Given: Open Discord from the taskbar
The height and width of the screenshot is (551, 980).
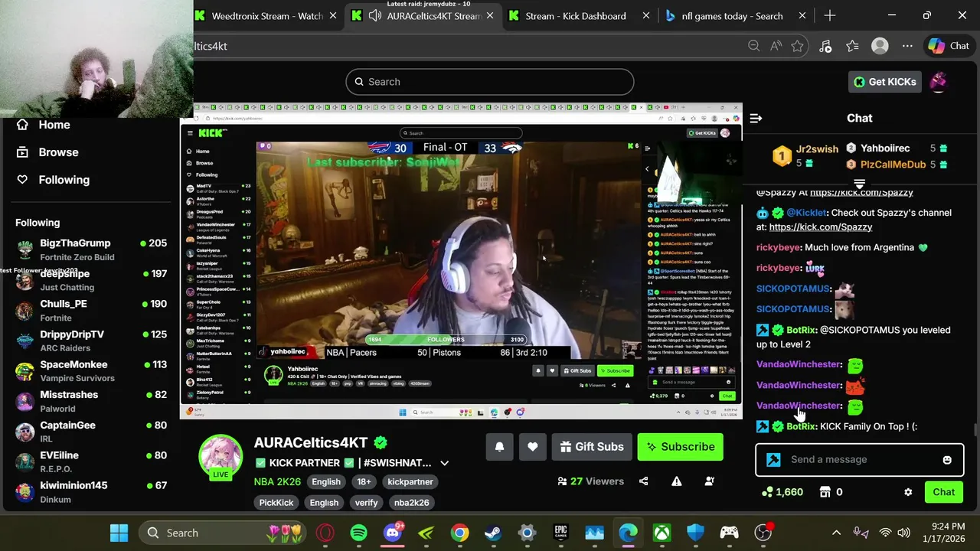Looking at the screenshot, I should 393,533.
